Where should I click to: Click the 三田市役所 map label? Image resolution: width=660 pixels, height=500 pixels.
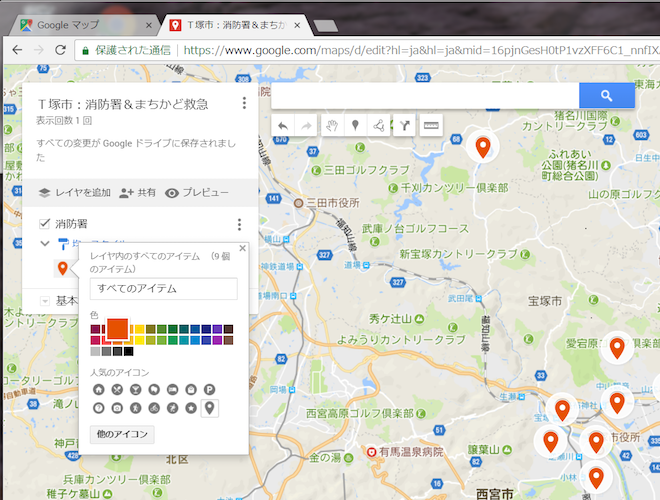click(333, 203)
